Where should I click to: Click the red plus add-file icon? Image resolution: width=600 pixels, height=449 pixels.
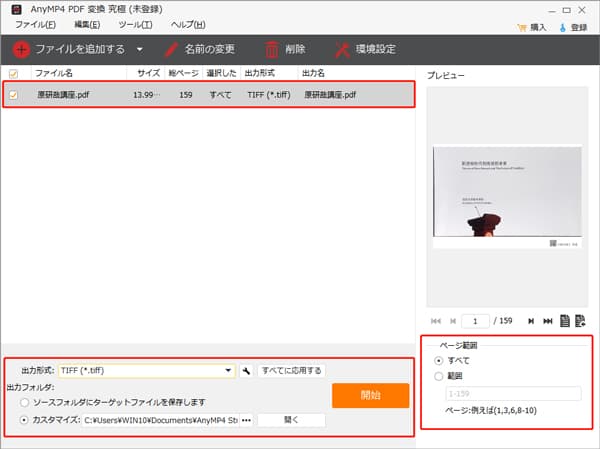coord(21,49)
